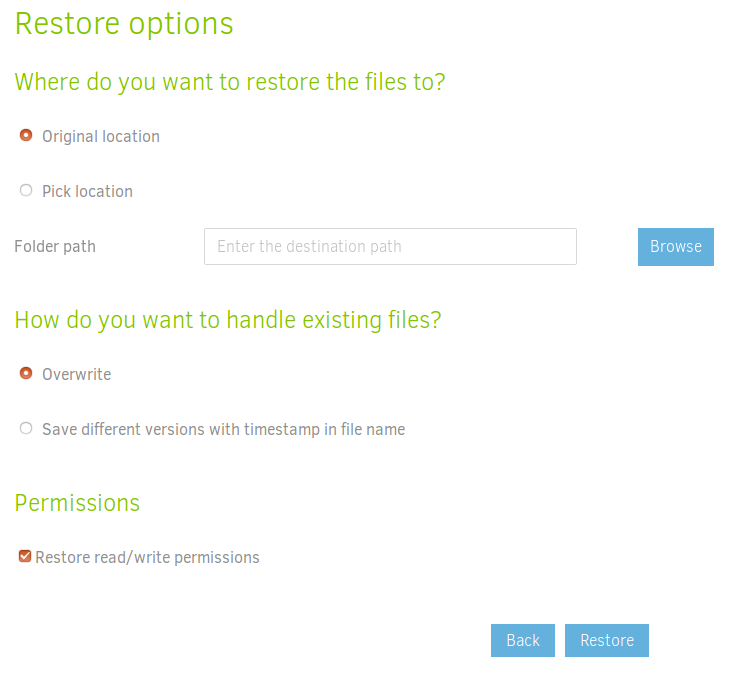Image resolution: width=729 pixels, height=674 pixels.
Task: Click the 'Folder path' field label
Action: click(55, 246)
